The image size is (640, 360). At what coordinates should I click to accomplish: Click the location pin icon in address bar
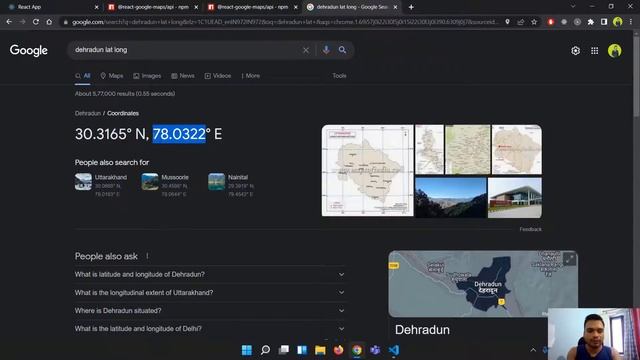coord(507,22)
